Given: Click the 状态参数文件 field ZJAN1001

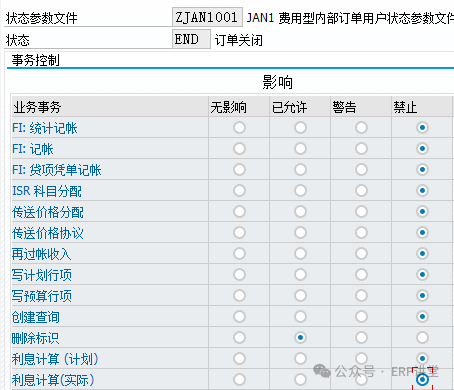Looking at the screenshot, I should pos(207,17).
